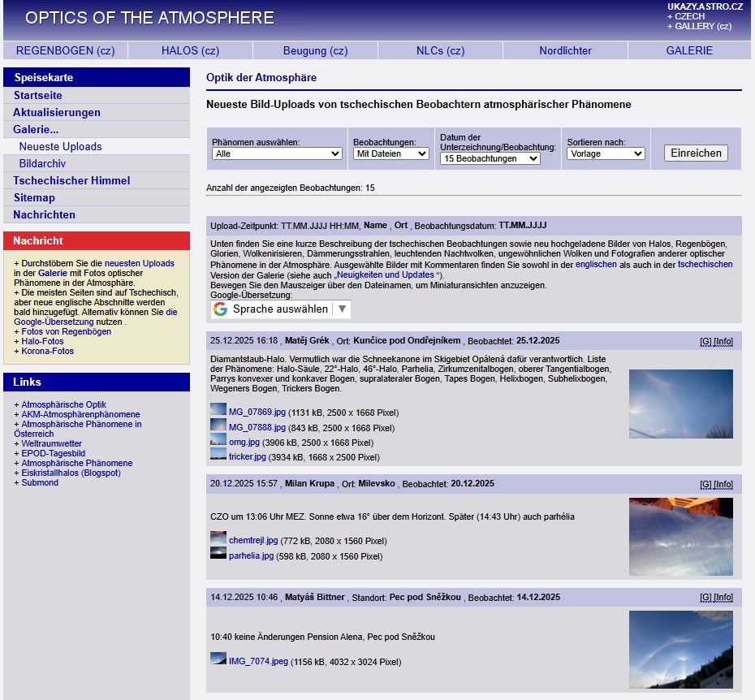The width and height of the screenshot is (755, 700).
Task: Open the 'Phänomen auswählen' dropdown
Action: tap(277, 153)
